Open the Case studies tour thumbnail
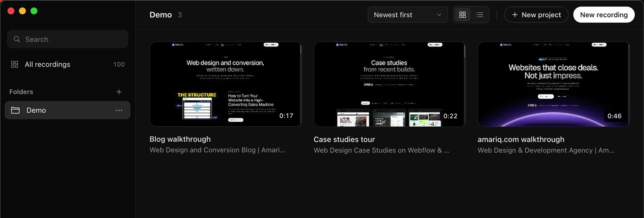The image size is (644, 218). pos(389,84)
